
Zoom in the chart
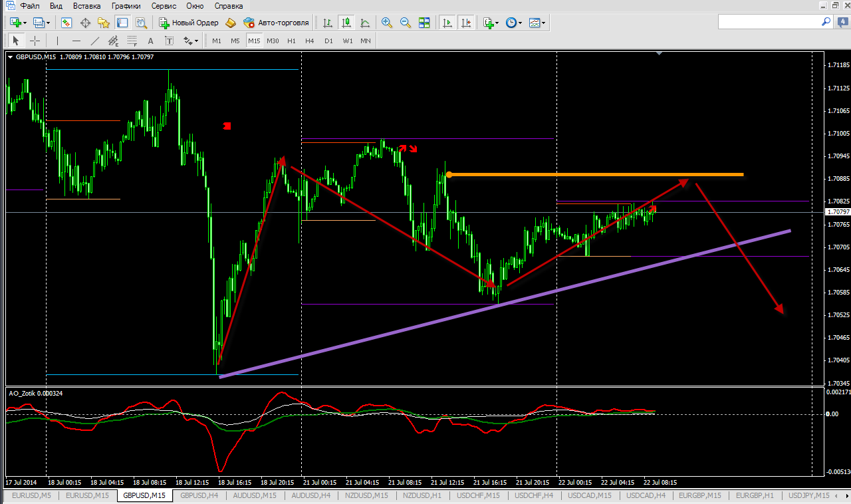click(387, 23)
